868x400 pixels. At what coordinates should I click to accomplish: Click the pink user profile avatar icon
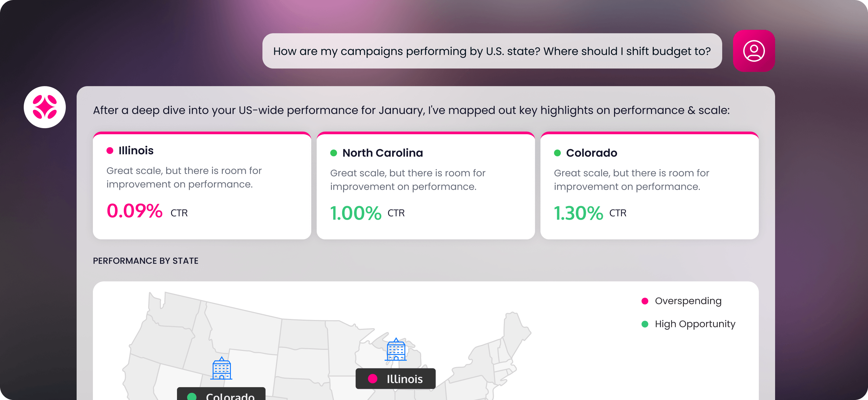(x=754, y=51)
